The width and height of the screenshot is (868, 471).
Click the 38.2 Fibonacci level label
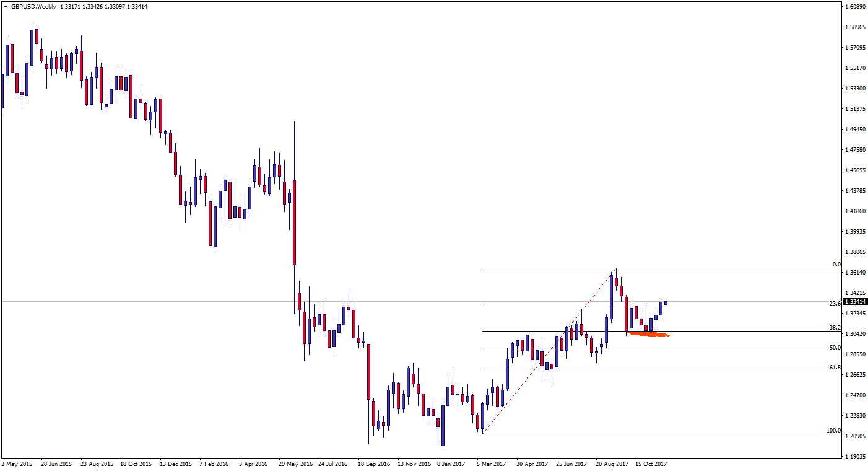(835, 327)
